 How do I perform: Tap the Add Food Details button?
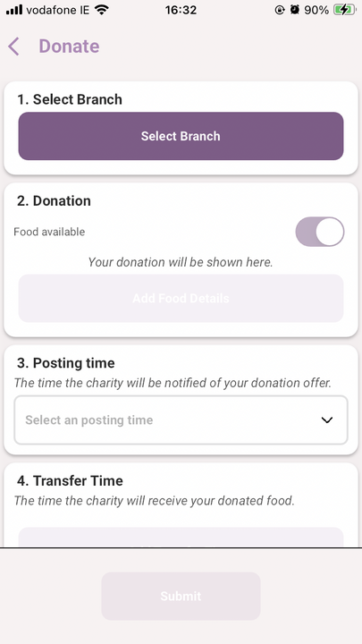point(181,298)
